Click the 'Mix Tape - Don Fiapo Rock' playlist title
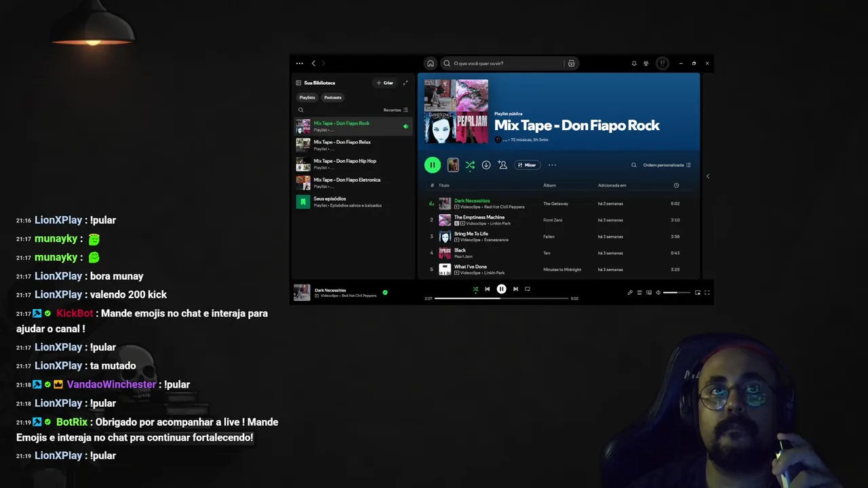This screenshot has width=868, height=488. [x=577, y=125]
